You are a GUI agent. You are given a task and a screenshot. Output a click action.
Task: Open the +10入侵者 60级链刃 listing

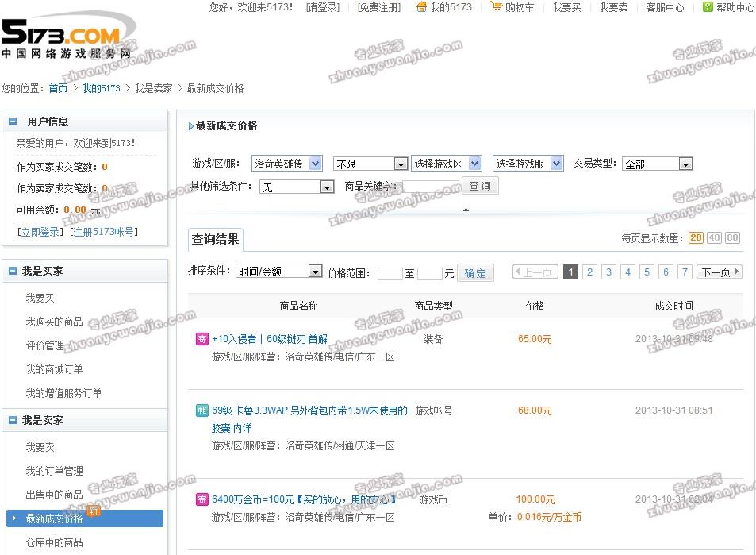coord(270,339)
